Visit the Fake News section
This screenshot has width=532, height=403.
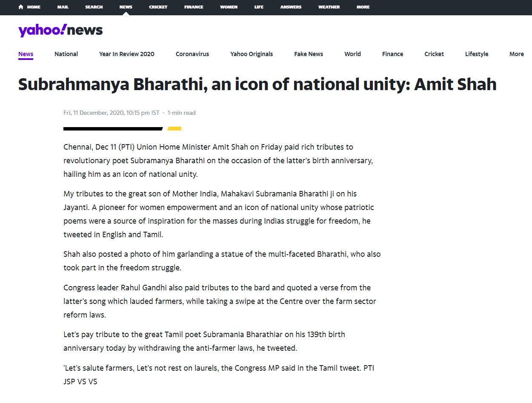[x=309, y=54]
